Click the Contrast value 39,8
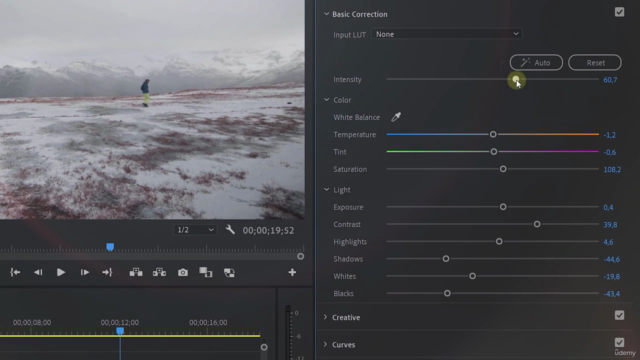640x360 pixels. coord(610,225)
